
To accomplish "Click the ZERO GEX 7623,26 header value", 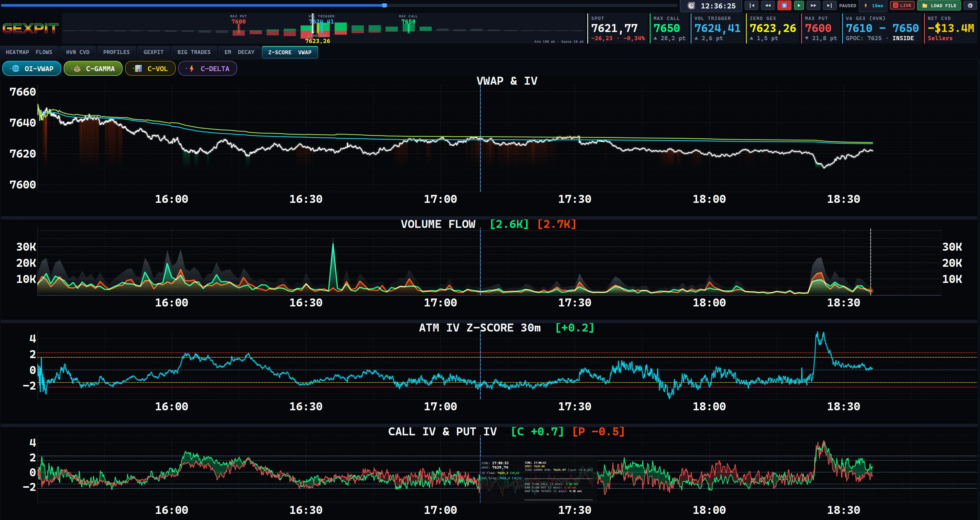I will tap(773, 28).
